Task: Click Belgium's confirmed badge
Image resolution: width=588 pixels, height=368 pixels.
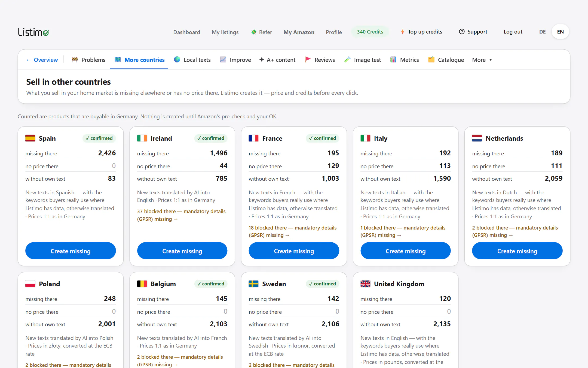Action: tap(211, 284)
